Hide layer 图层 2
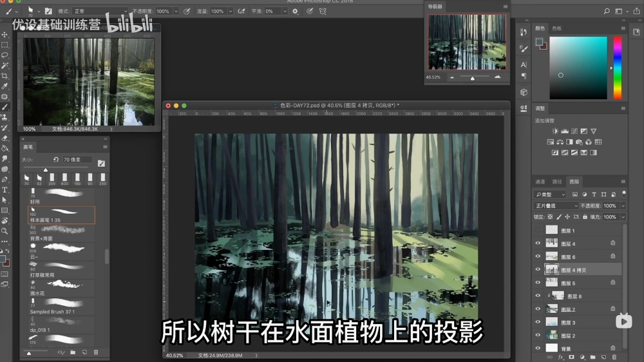This screenshot has width=644, height=362. pyautogui.click(x=538, y=336)
